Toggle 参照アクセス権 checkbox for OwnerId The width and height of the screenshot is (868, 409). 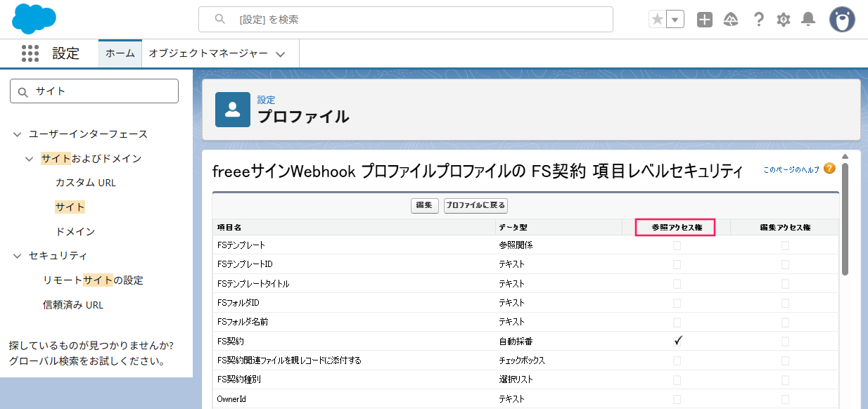coord(677,398)
